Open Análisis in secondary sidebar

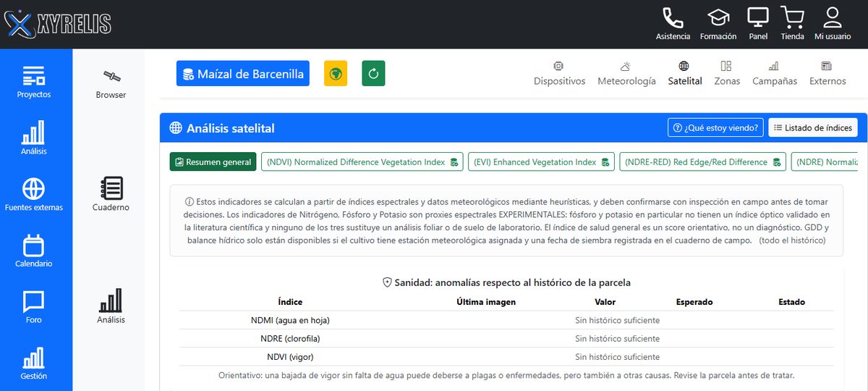111,306
